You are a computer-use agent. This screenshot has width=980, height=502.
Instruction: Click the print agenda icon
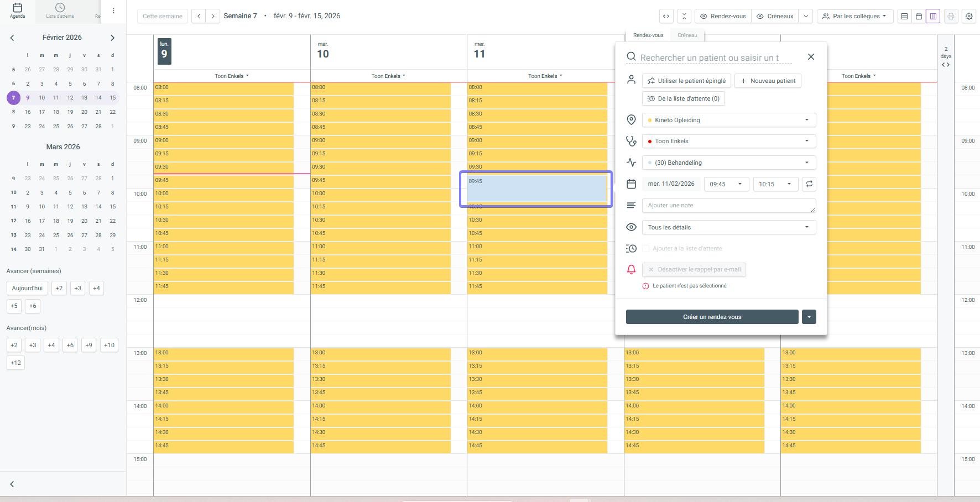coord(951,17)
